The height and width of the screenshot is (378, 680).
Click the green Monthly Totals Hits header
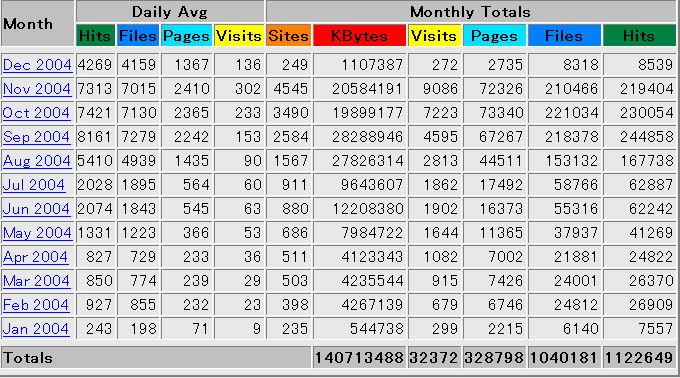(640, 36)
